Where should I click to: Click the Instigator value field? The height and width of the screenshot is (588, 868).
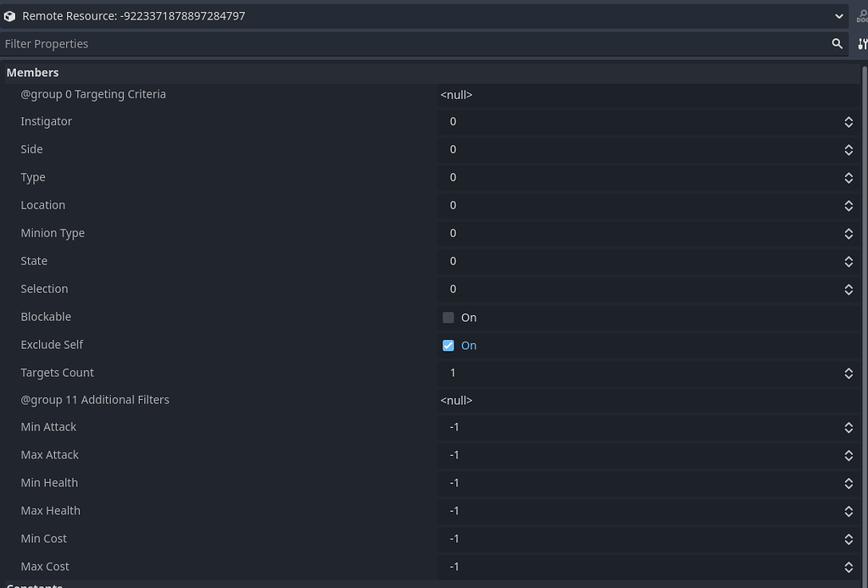pyautogui.click(x=648, y=122)
